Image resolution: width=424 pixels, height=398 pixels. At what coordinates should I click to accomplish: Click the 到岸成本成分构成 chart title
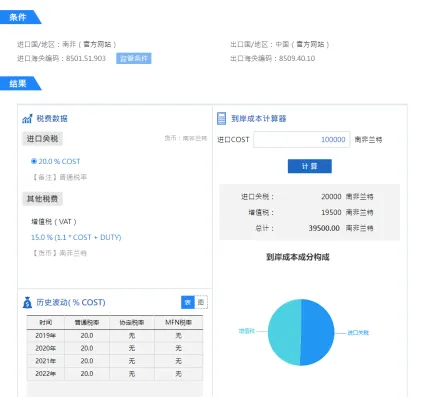[x=298, y=257]
